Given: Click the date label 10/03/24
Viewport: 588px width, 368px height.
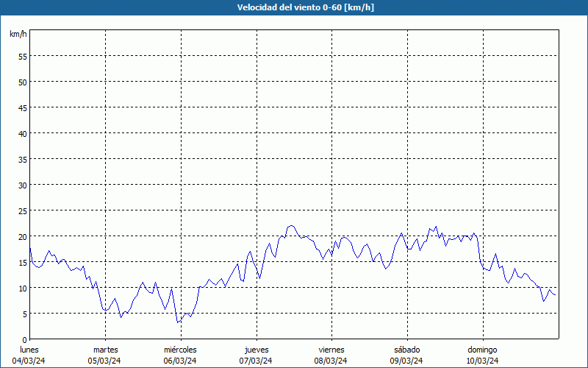Looking at the screenshot, I should click(482, 361).
